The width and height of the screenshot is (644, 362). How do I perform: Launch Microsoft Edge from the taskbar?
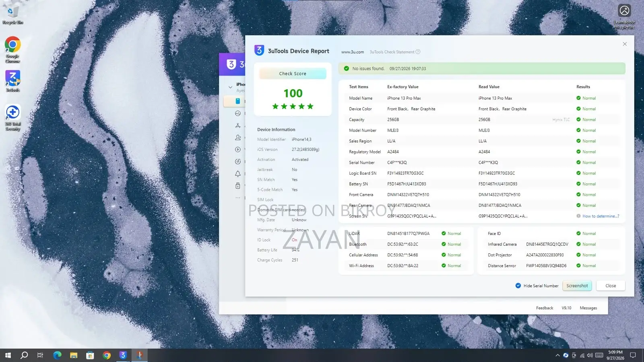pyautogui.click(x=57, y=355)
